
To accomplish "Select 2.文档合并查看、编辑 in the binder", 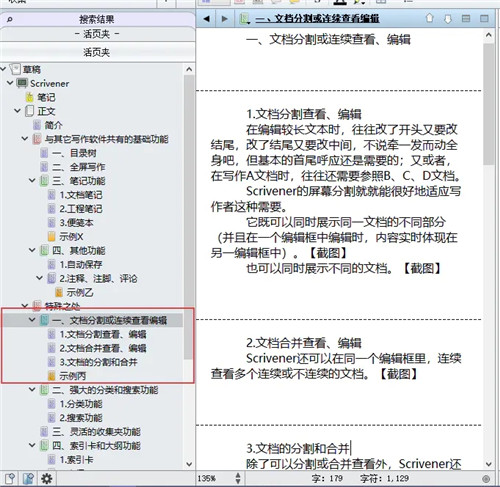I will click(x=103, y=348).
